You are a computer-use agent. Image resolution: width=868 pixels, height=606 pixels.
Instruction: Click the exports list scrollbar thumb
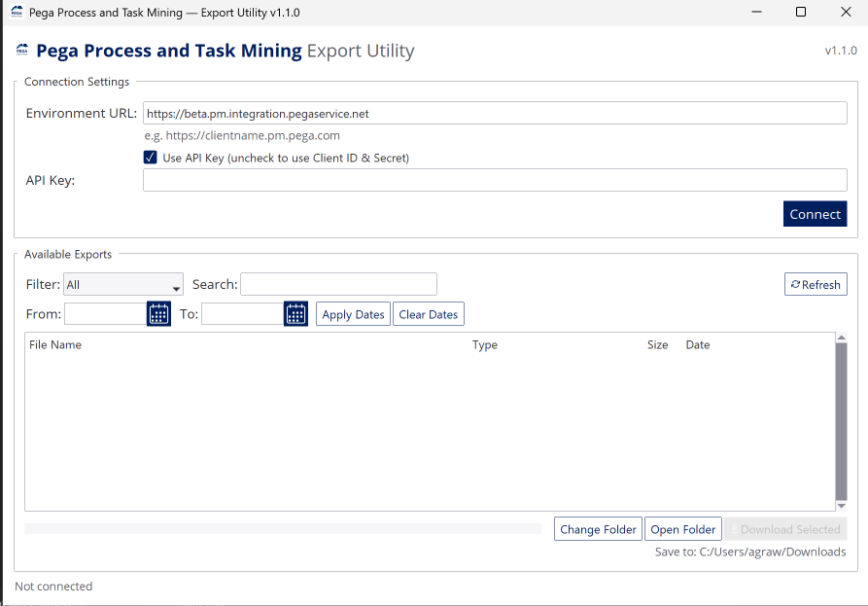pyautogui.click(x=842, y=421)
